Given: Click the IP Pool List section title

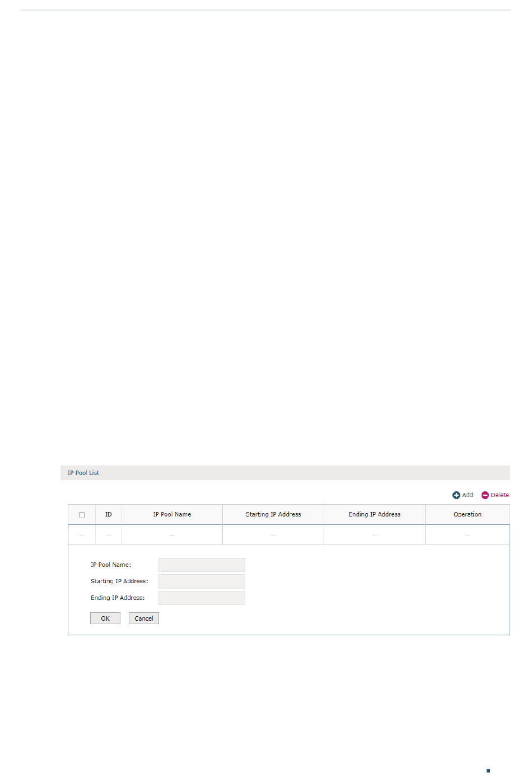Looking at the screenshot, I should pyautogui.click(x=83, y=473).
